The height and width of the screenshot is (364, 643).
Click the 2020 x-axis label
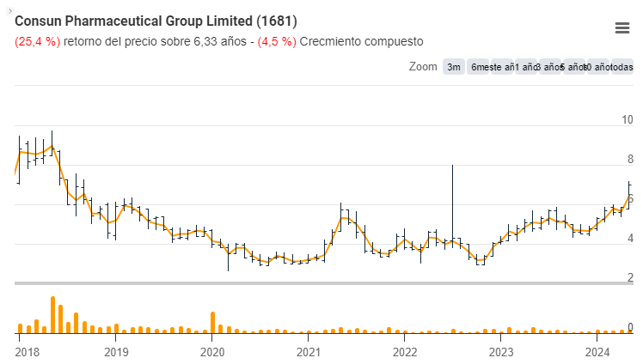coord(212,352)
